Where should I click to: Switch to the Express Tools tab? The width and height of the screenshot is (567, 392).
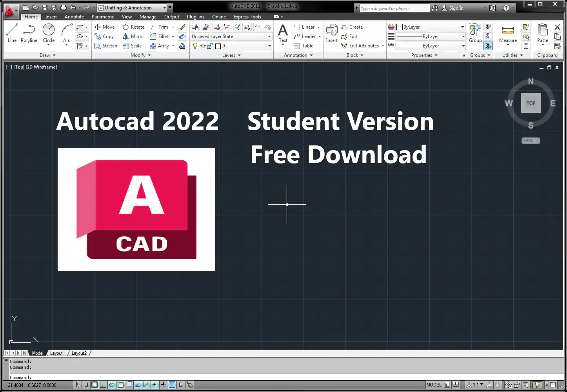pyautogui.click(x=247, y=17)
